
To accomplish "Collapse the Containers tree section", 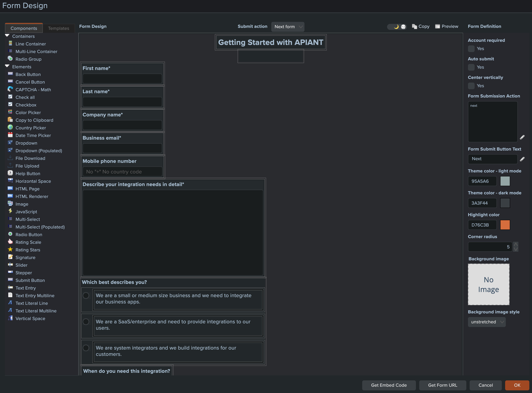I will click(7, 36).
